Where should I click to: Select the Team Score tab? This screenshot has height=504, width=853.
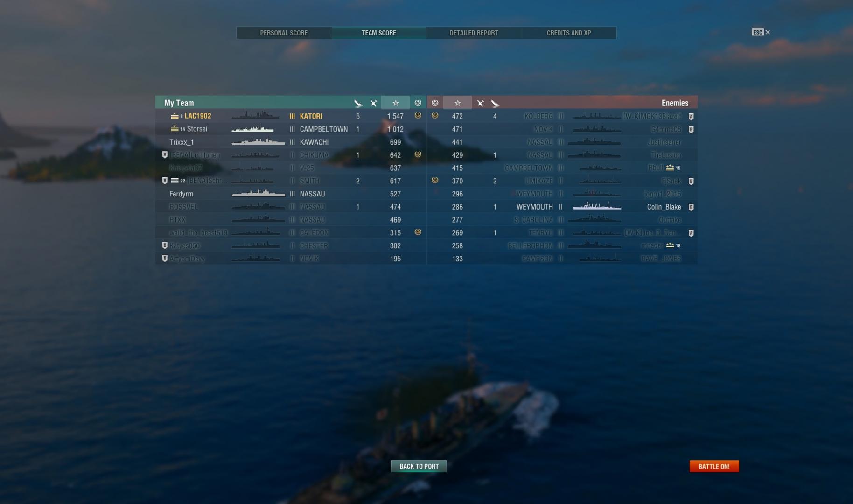click(x=378, y=33)
